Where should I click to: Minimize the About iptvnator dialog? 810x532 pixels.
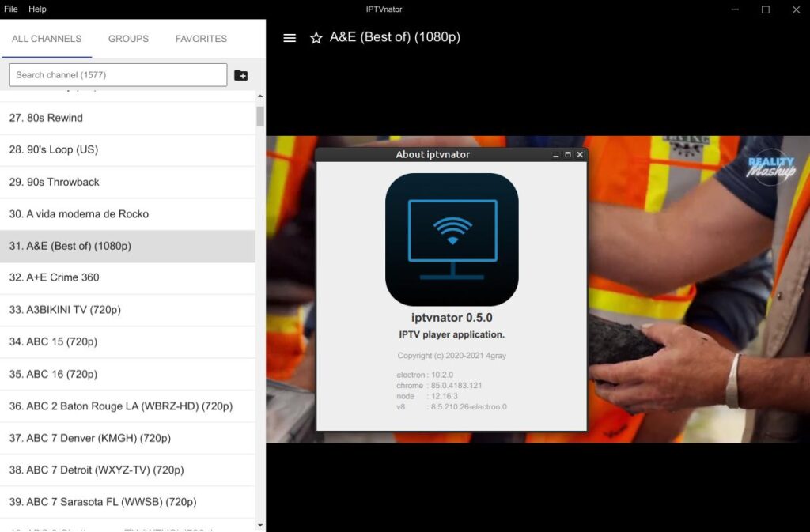556,155
